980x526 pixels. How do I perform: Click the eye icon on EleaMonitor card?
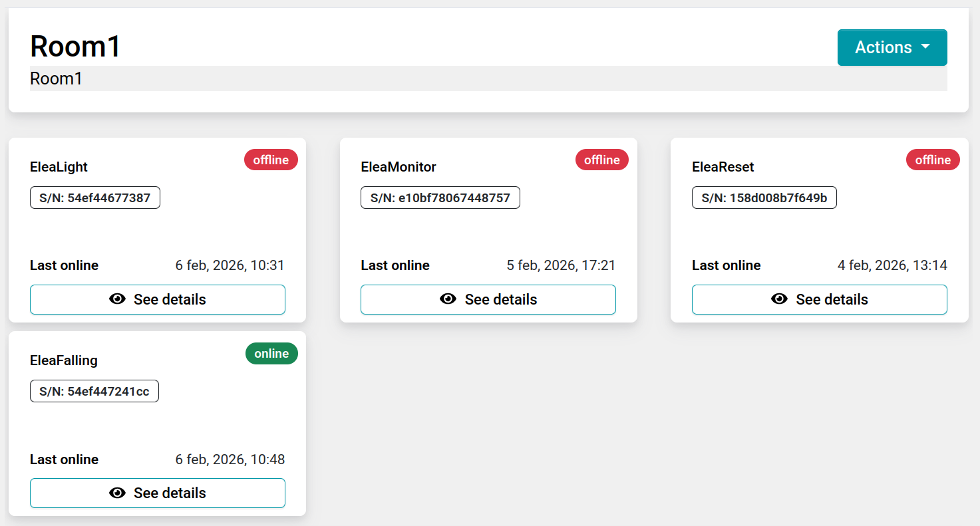tap(448, 299)
